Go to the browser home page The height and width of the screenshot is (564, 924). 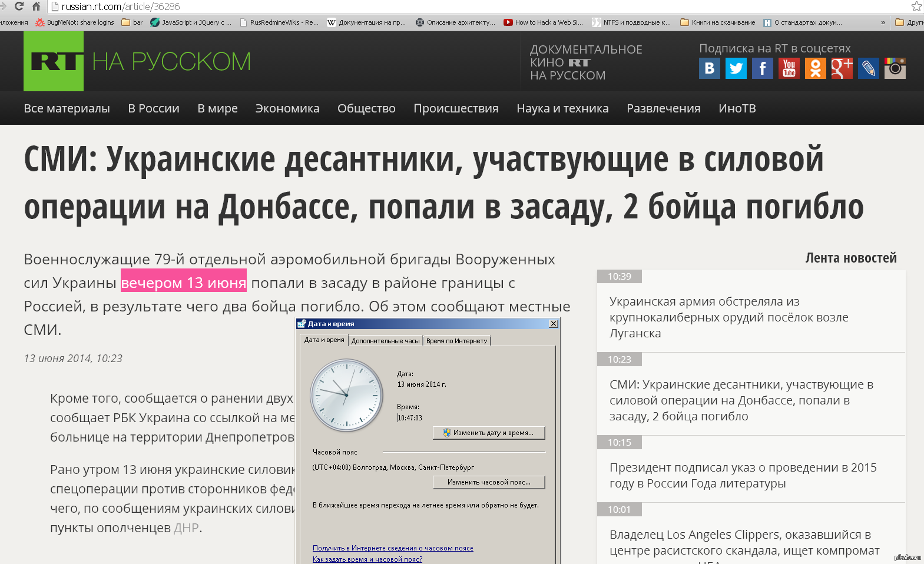point(36,6)
